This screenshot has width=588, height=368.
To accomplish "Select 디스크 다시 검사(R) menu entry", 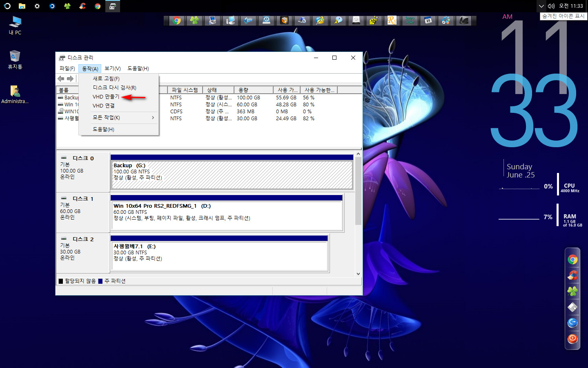I will tap(114, 88).
